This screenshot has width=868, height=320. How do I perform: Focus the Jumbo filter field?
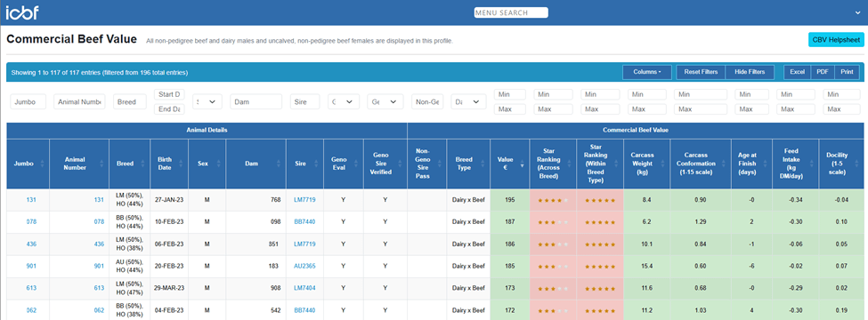pyautogui.click(x=28, y=101)
